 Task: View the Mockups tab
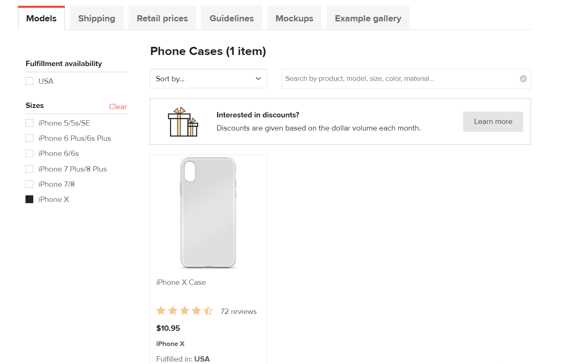coord(294,18)
